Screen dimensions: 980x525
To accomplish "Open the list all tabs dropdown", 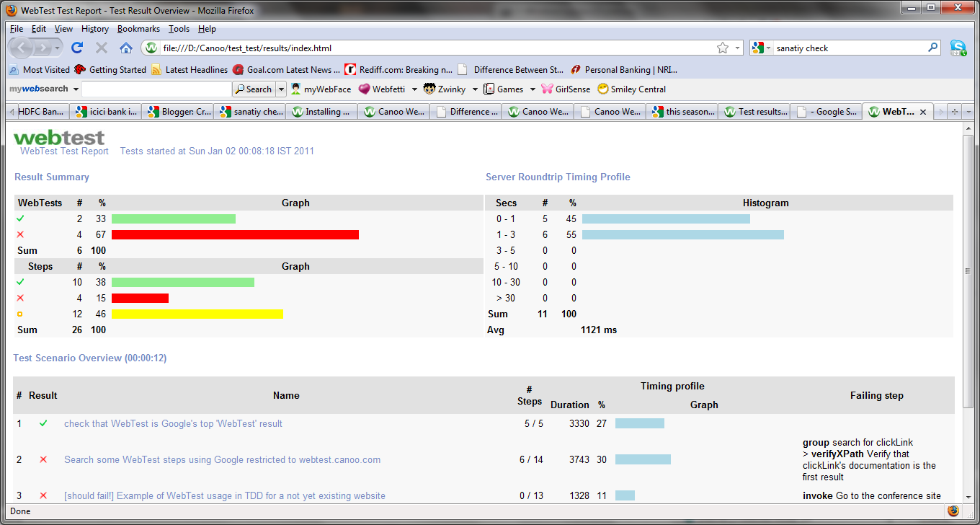I will (x=968, y=112).
